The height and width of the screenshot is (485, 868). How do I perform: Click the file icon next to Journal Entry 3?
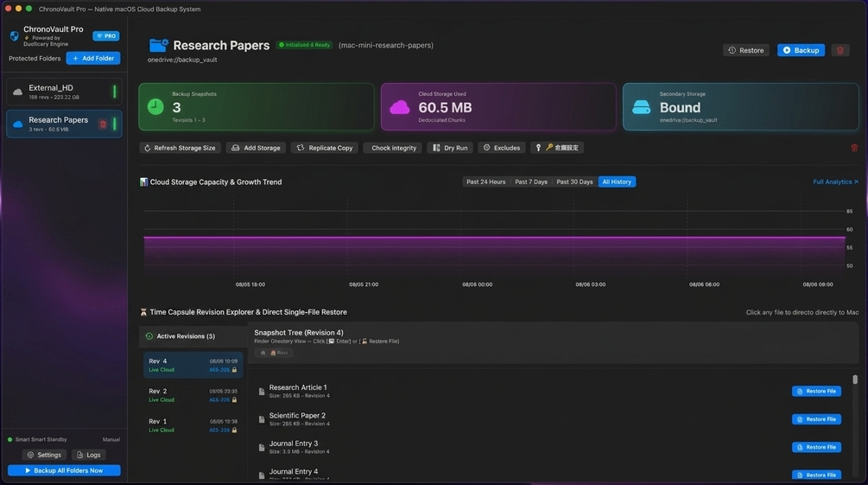coord(262,447)
